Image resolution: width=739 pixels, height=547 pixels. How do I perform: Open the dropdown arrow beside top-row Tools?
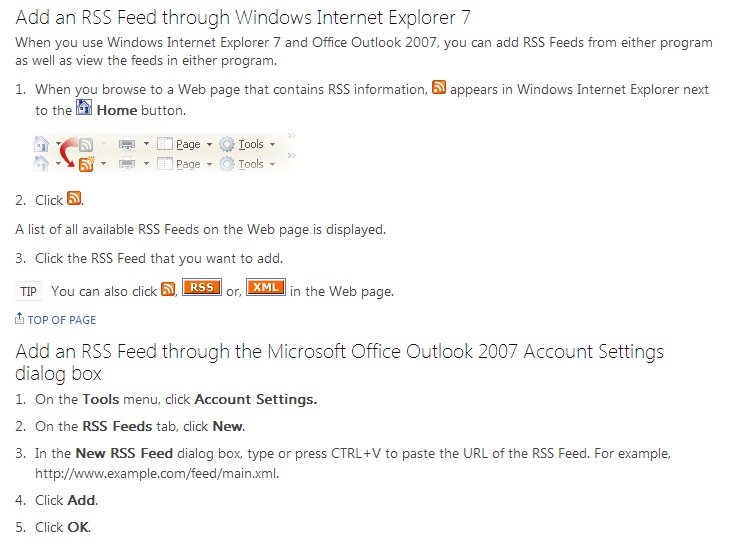[x=272, y=145]
